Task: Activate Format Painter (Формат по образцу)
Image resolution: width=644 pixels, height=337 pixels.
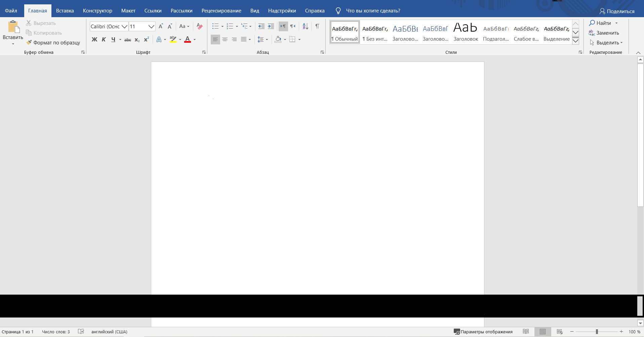Action: 53,42
